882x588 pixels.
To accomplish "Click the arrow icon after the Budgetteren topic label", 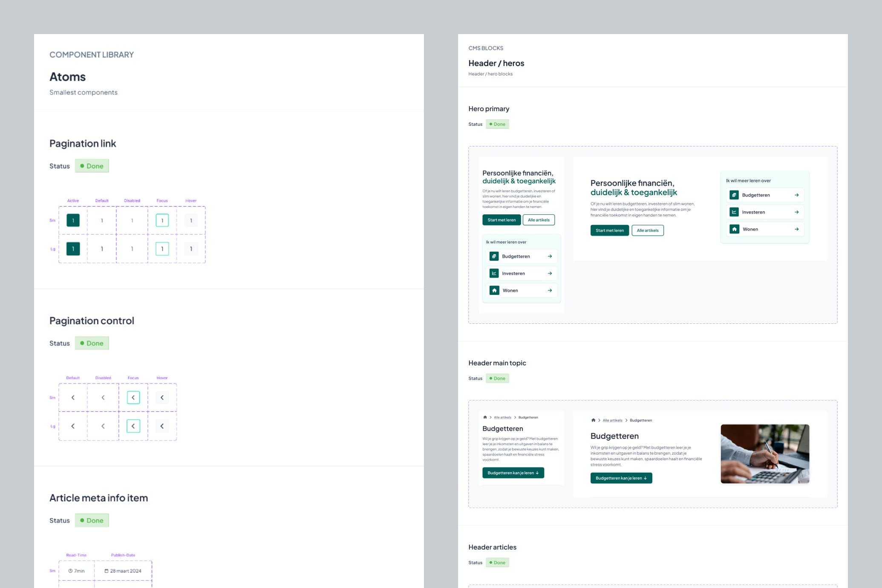I will [551, 256].
